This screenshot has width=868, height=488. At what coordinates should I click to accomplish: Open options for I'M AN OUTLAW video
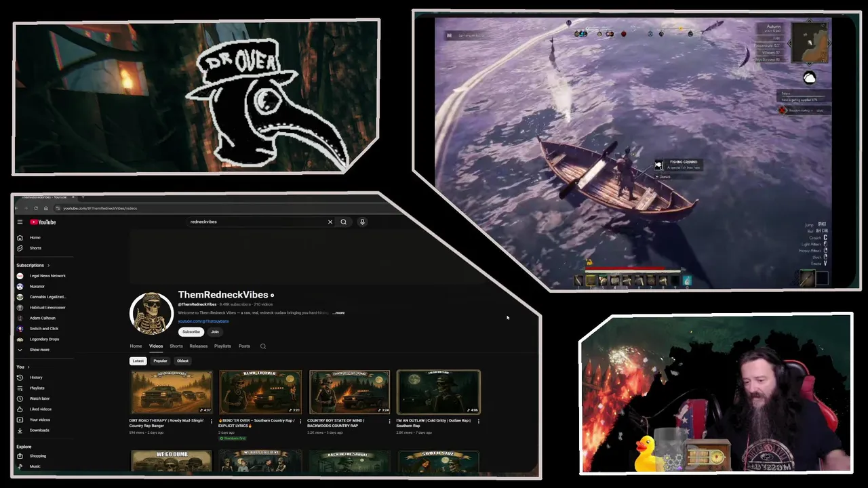point(478,421)
